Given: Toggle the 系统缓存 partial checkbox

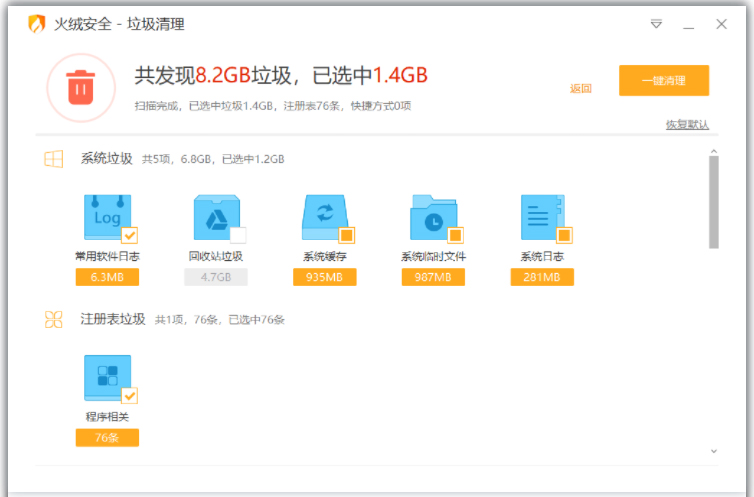Looking at the screenshot, I should tap(347, 236).
